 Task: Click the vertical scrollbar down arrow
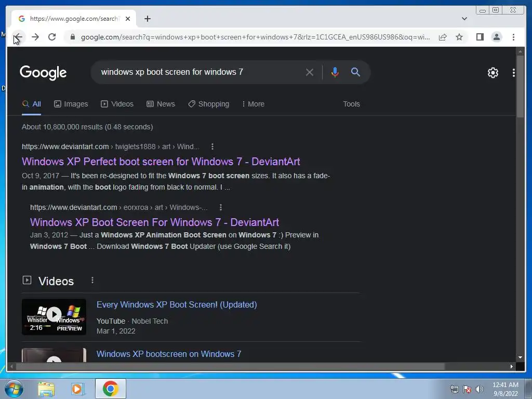tap(520, 357)
